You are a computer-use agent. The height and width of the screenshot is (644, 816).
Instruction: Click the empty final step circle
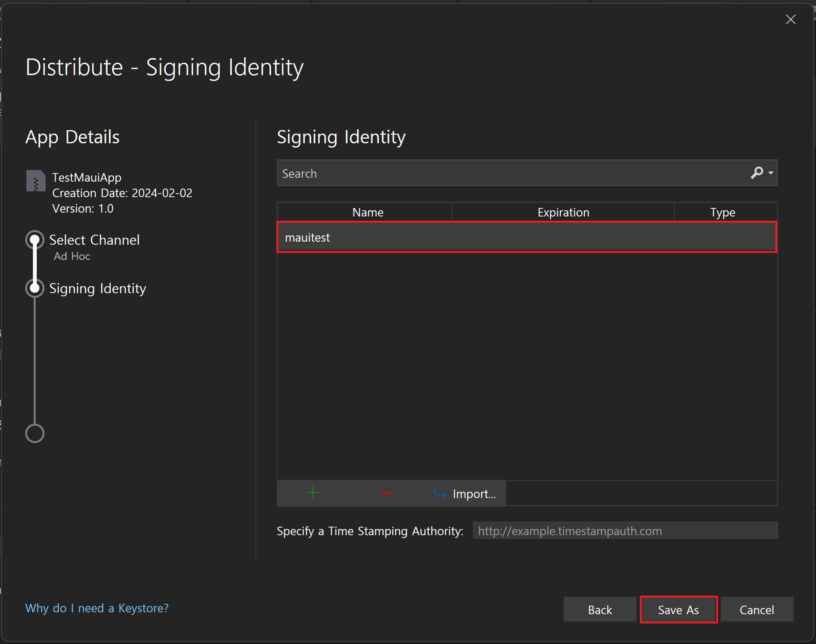pyautogui.click(x=35, y=433)
